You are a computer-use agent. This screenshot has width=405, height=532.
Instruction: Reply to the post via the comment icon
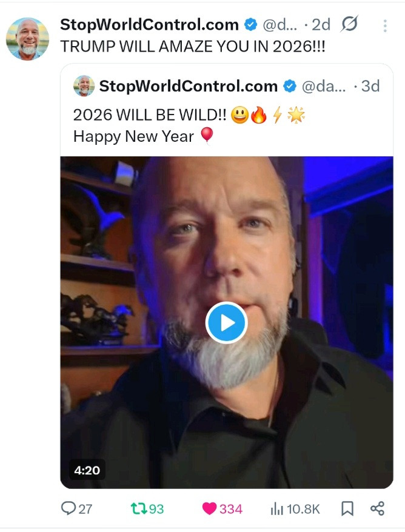pos(69,508)
